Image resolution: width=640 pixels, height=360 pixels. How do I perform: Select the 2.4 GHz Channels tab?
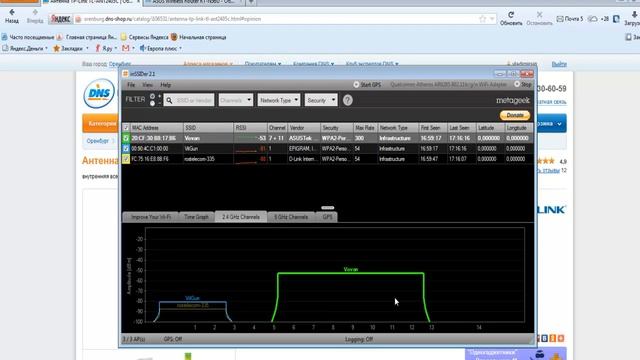(x=241, y=217)
